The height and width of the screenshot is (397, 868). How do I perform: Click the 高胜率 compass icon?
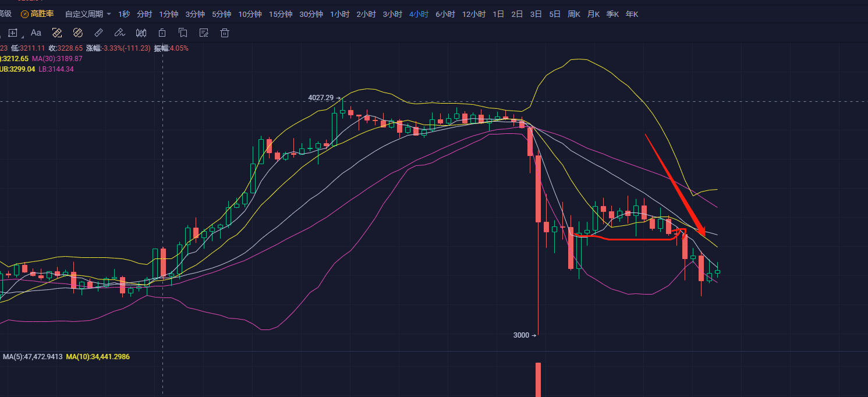coord(24,13)
